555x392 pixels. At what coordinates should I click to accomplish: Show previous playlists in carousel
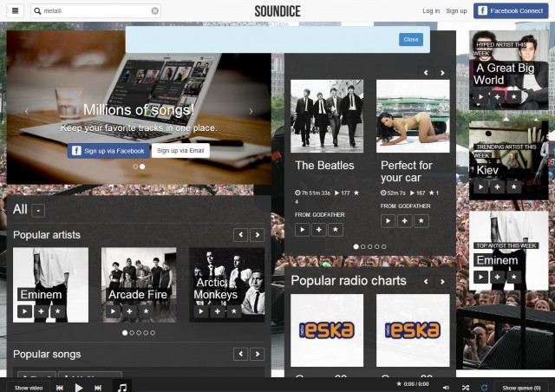pyautogui.click(x=426, y=73)
